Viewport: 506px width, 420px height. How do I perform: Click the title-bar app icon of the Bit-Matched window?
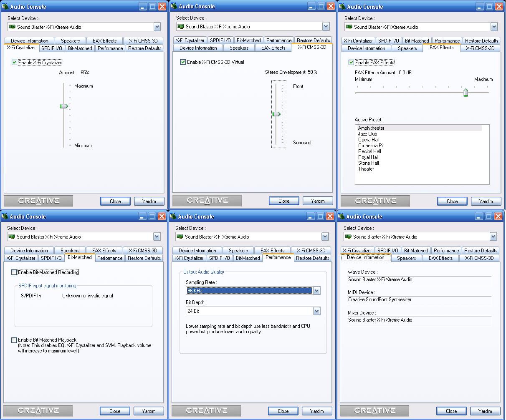pos(5,216)
